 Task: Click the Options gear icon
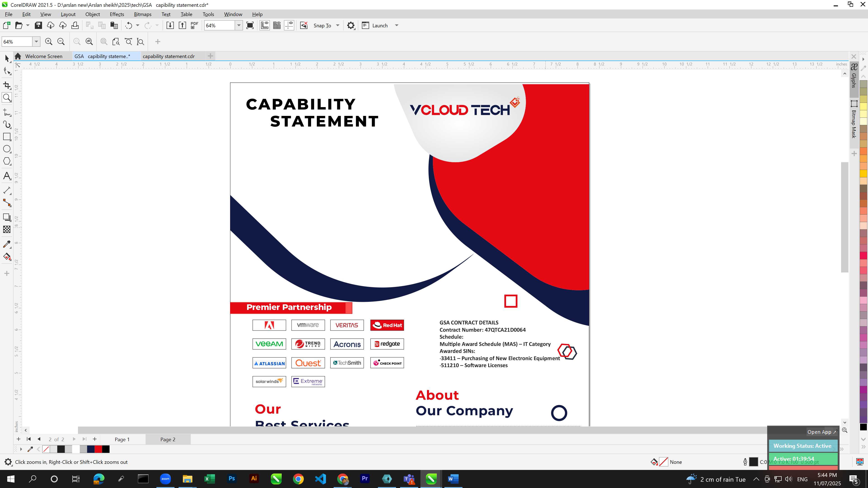351,26
